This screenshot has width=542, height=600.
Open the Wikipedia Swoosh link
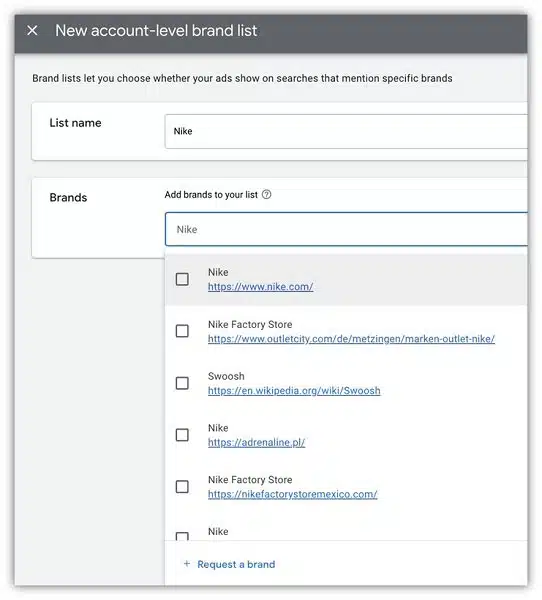294,391
